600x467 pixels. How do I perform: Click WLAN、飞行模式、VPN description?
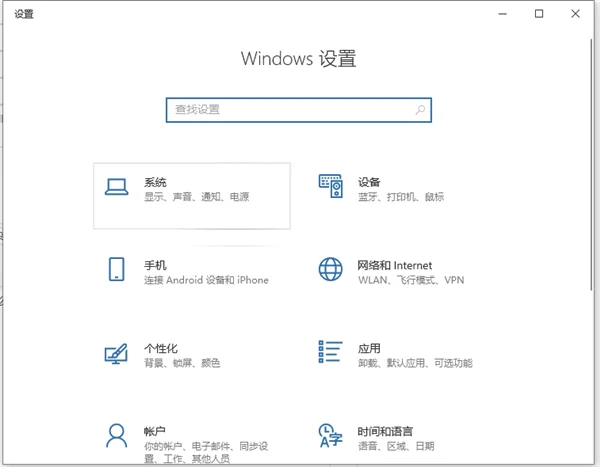click(x=411, y=280)
